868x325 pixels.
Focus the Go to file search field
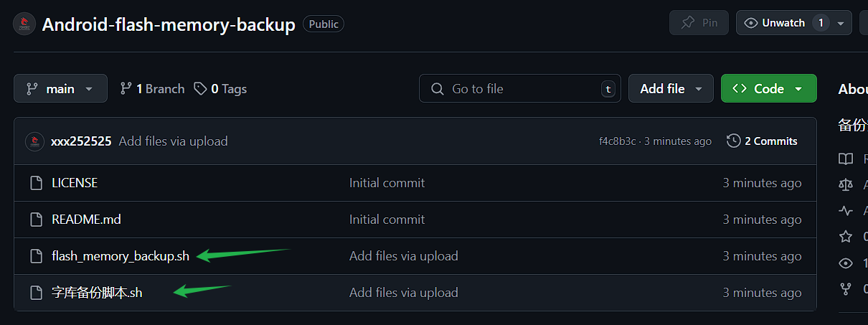pyautogui.click(x=524, y=89)
